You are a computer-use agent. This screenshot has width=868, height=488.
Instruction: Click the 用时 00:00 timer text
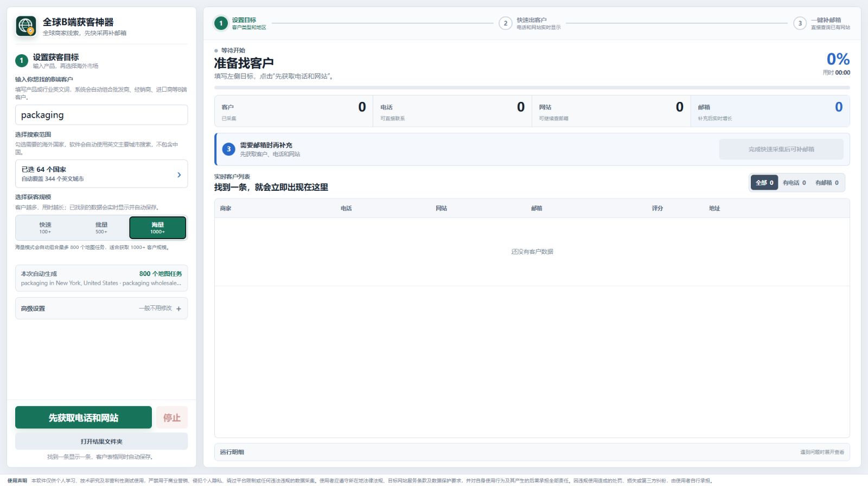pyautogui.click(x=837, y=73)
